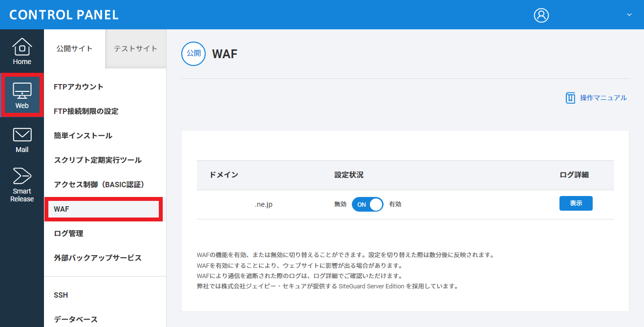
Task: Click the user account profile icon
Action: pyautogui.click(x=541, y=15)
